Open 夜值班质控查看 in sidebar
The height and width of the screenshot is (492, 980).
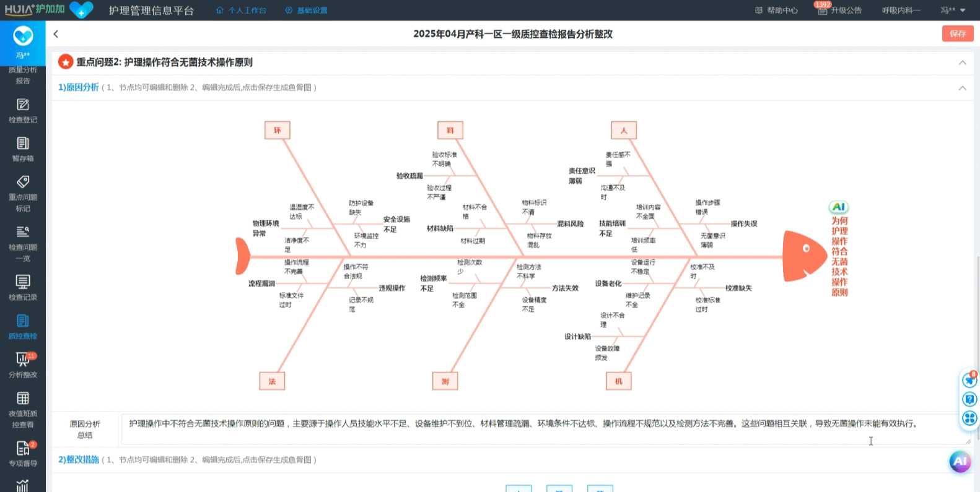pyautogui.click(x=23, y=409)
